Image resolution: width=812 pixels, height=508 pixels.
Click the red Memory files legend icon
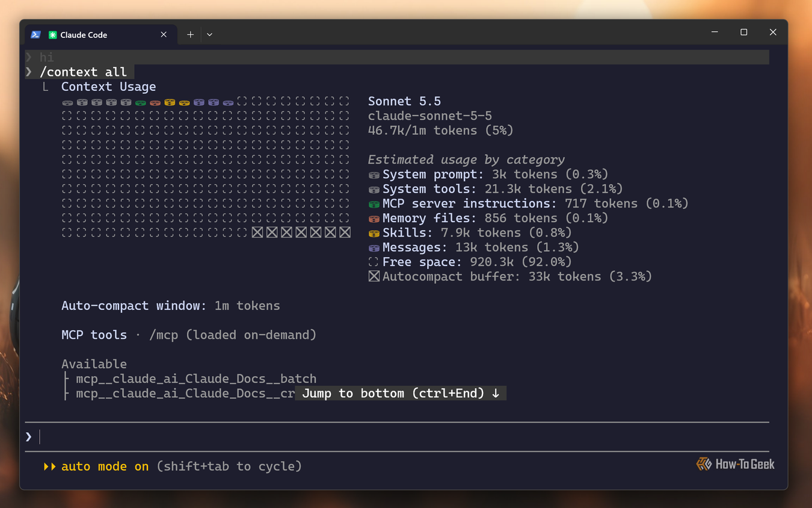pyautogui.click(x=374, y=218)
